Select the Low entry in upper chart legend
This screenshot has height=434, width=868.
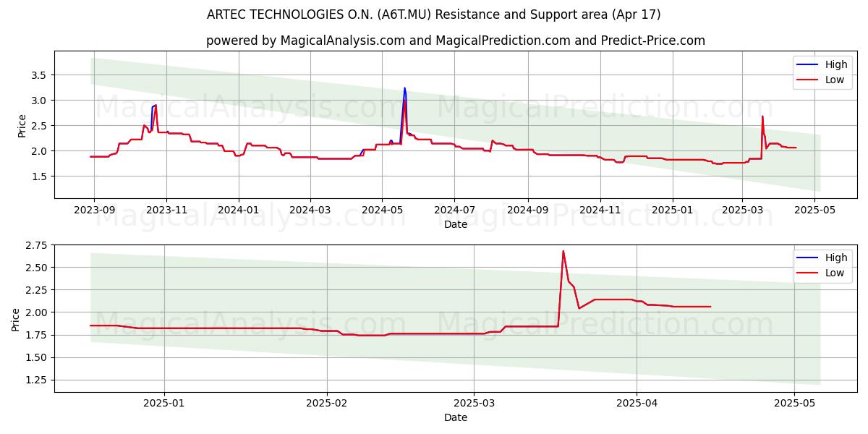coord(822,80)
